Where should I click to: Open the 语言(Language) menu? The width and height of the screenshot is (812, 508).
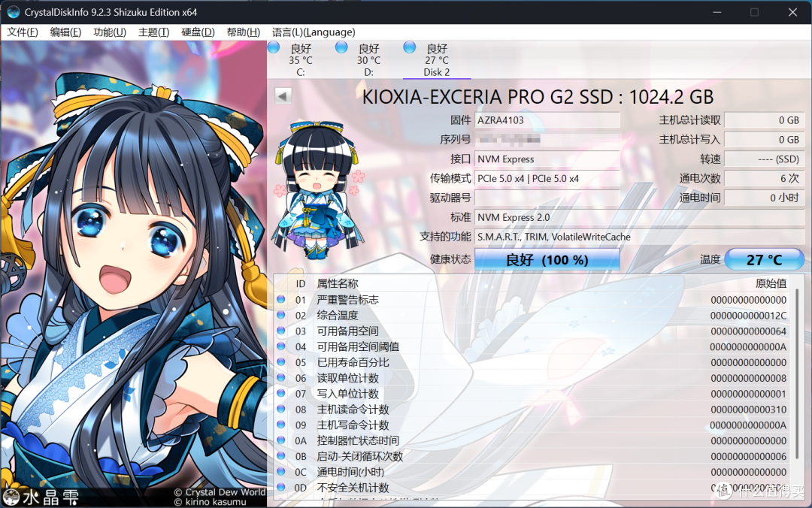coord(314,32)
